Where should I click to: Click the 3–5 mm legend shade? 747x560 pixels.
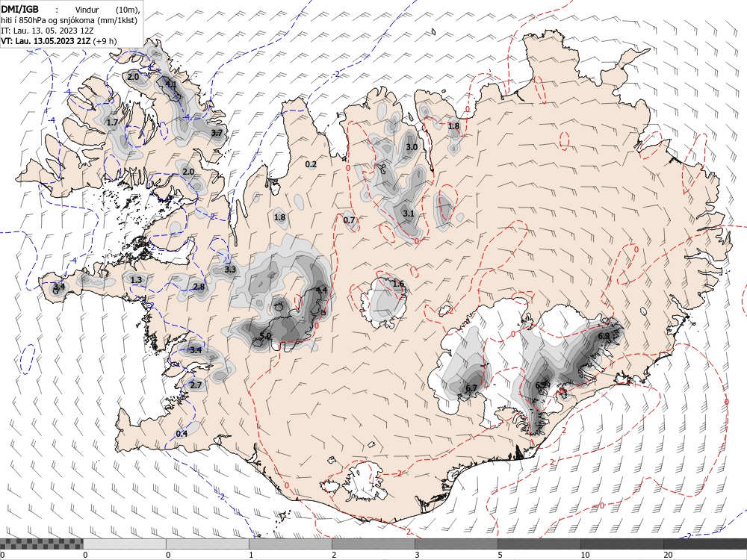click(x=456, y=544)
